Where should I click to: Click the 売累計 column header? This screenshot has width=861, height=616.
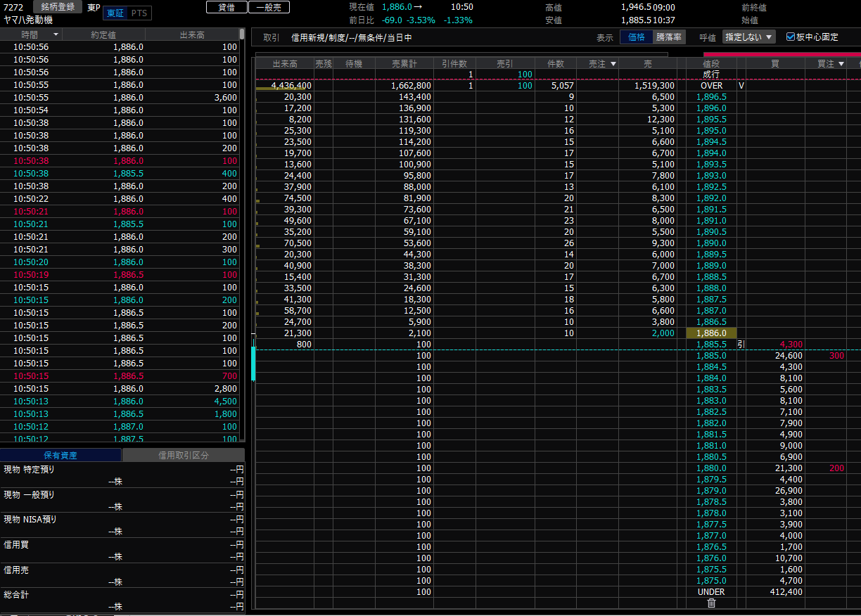point(404,64)
